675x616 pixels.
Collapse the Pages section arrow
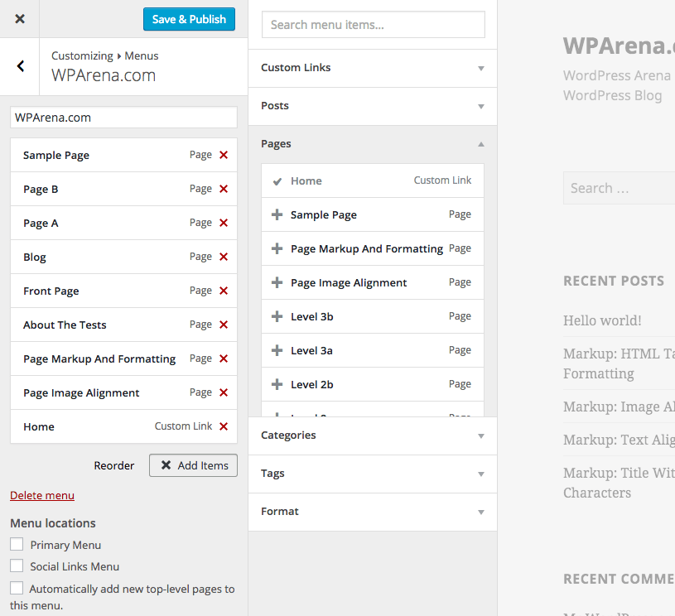481,144
